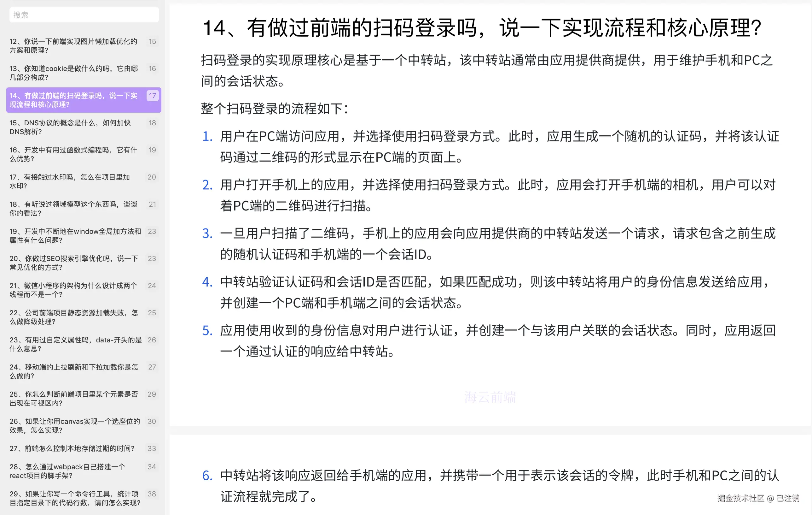Viewport: 812px width, 515px height.
Task: Click the 搜索 search field
Action: 84,15
